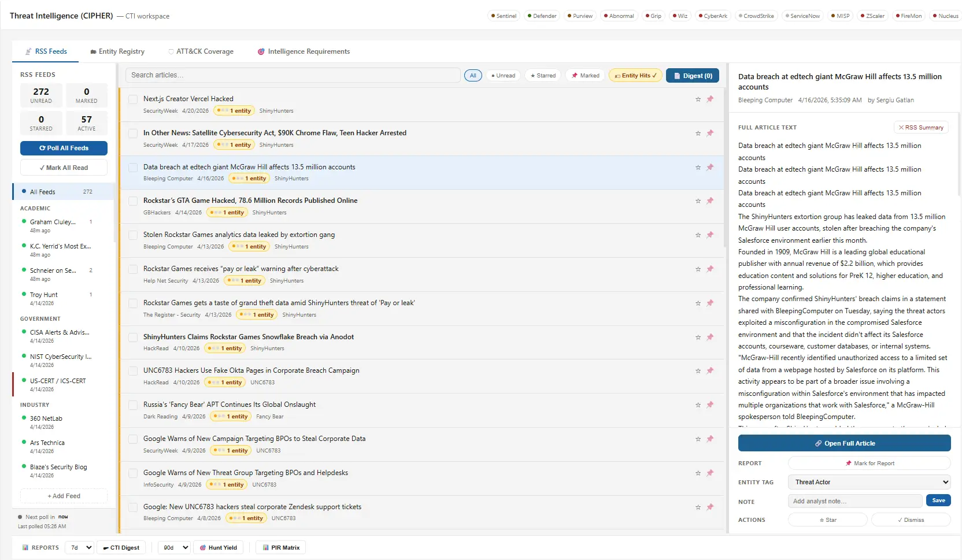Tick the checkbox for Rockstar 'pay or leak' warning
The image size is (962, 560).
133,269
